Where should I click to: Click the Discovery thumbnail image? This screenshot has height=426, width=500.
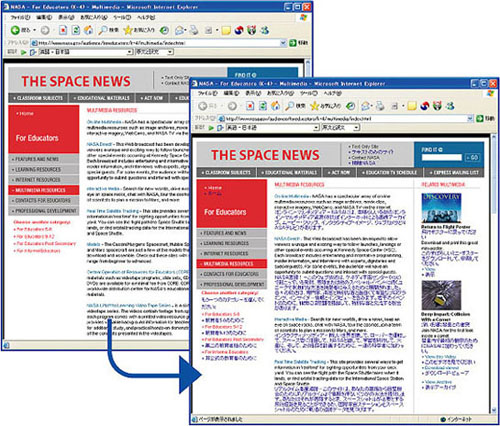(441, 208)
